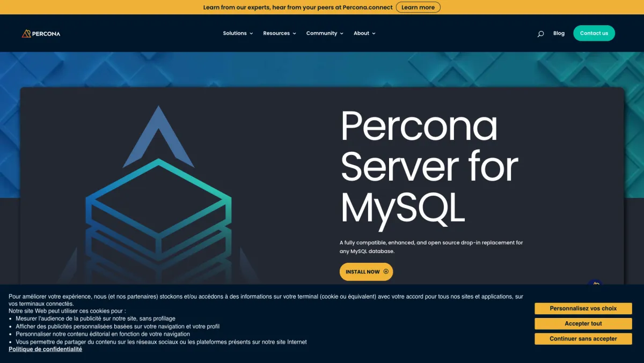The width and height of the screenshot is (644, 363).
Task: Expand the Solutions menu
Action: tap(238, 33)
